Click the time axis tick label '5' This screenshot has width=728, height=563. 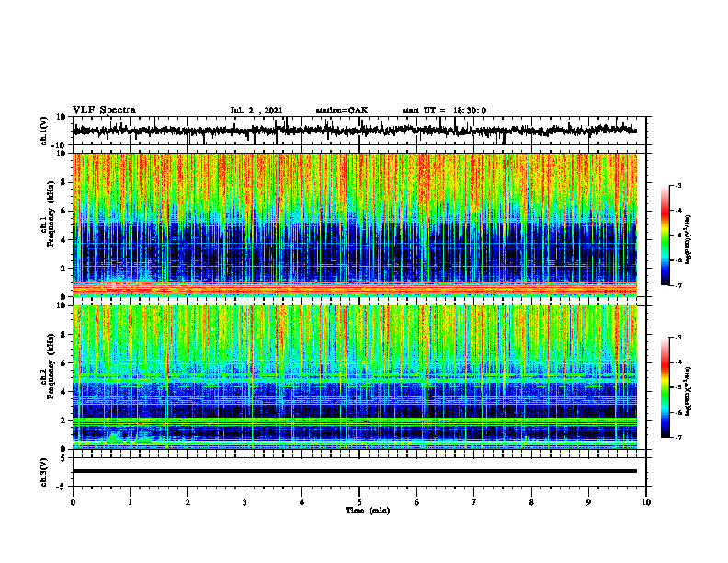(359, 502)
